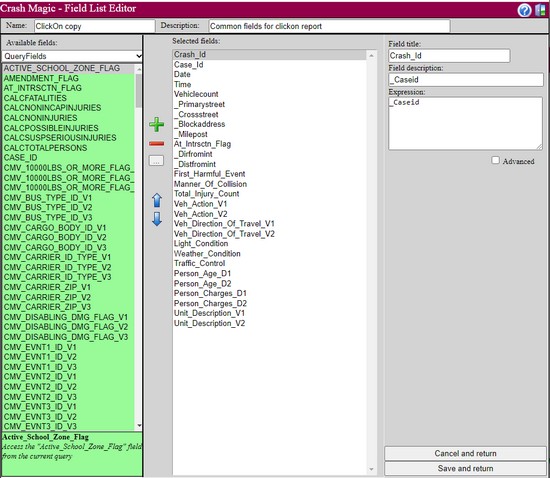The image size is (550, 478).
Task: Click available fields scrollbar down arrow
Action: coord(139,426)
